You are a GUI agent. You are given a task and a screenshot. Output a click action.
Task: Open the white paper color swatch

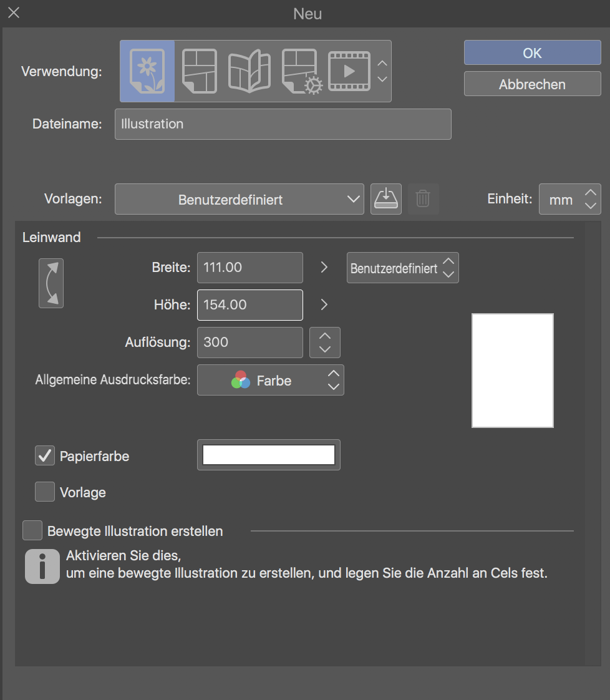coord(269,455)
